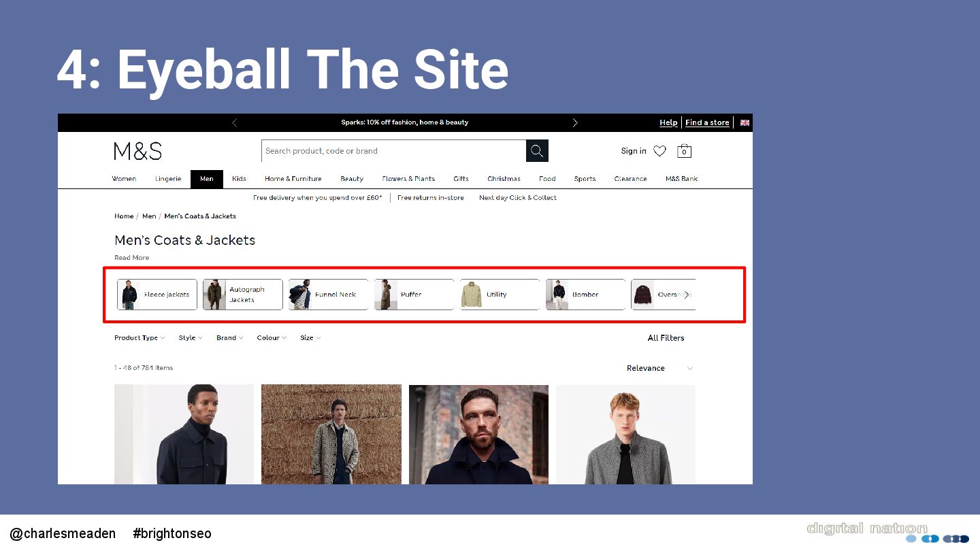Select the Fleece jackets category tile
Screen dimensions: 980x551
[x=157, y=295]
